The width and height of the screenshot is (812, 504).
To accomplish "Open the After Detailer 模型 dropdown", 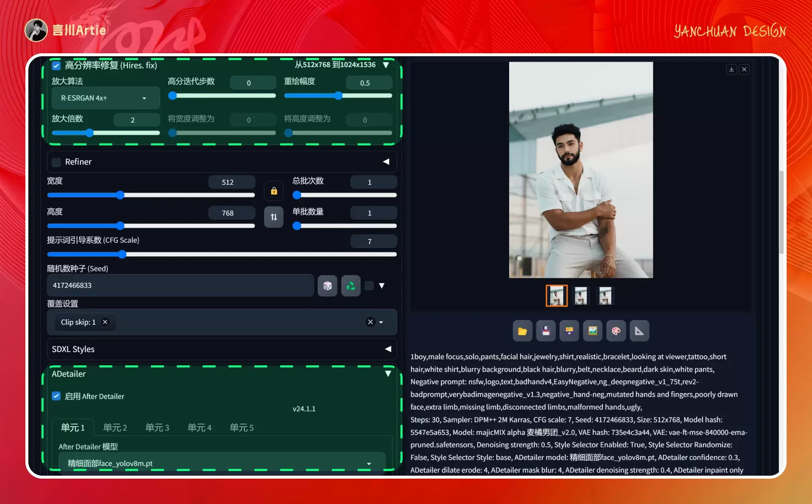I will coord(222,463).
